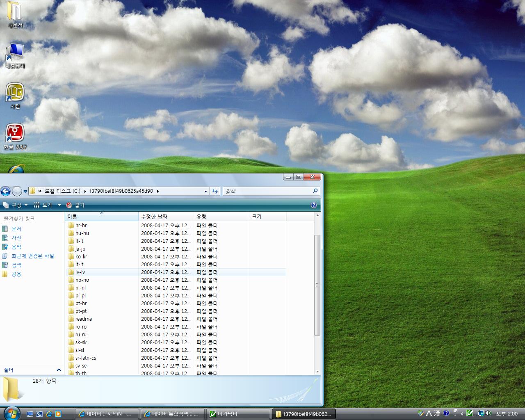Expand the 폴더 pane chevron
The height and width of the screenshot is (420, 525).
pos(59,370)
